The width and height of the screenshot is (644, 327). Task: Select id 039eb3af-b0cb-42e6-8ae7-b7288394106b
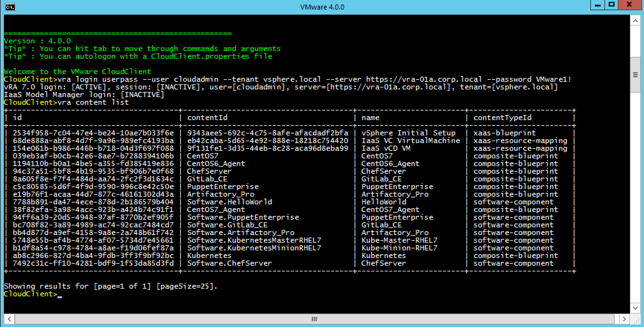(93, 156)
